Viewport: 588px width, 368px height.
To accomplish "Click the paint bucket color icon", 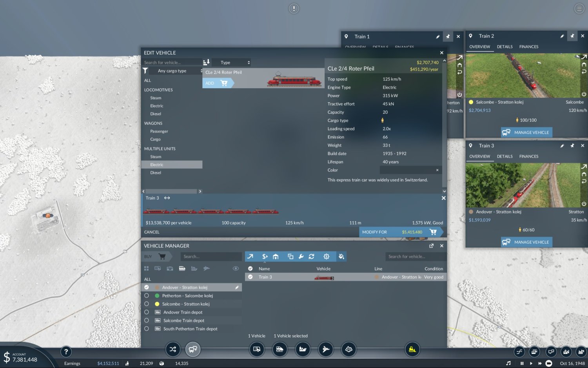I will [341, 257].
